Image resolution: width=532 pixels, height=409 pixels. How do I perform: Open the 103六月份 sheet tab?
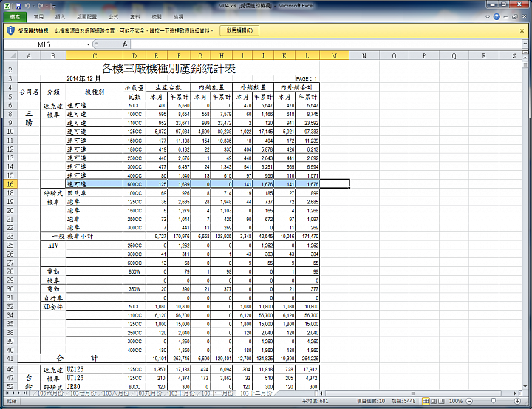click(50, 393)
